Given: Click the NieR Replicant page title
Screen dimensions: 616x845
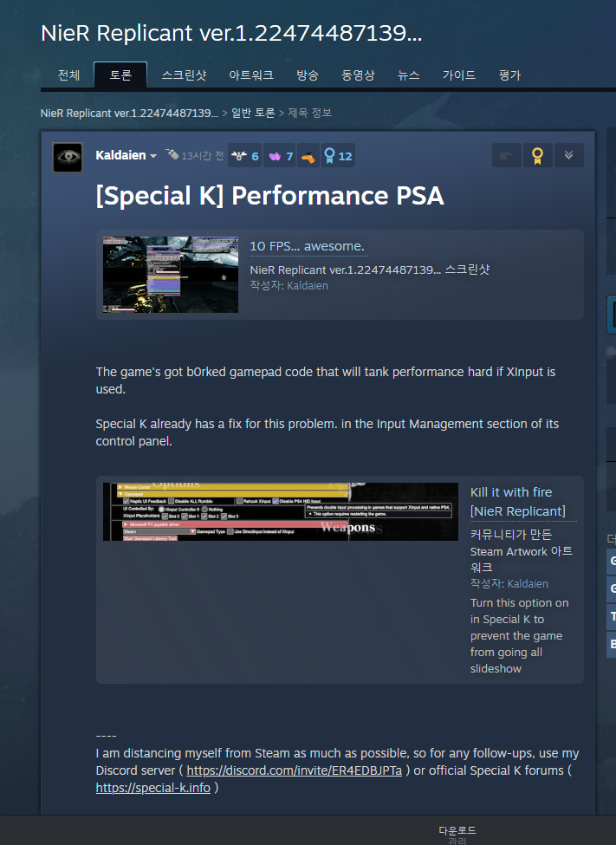Looking at the screenshot, I should click(x=231, y=34).
